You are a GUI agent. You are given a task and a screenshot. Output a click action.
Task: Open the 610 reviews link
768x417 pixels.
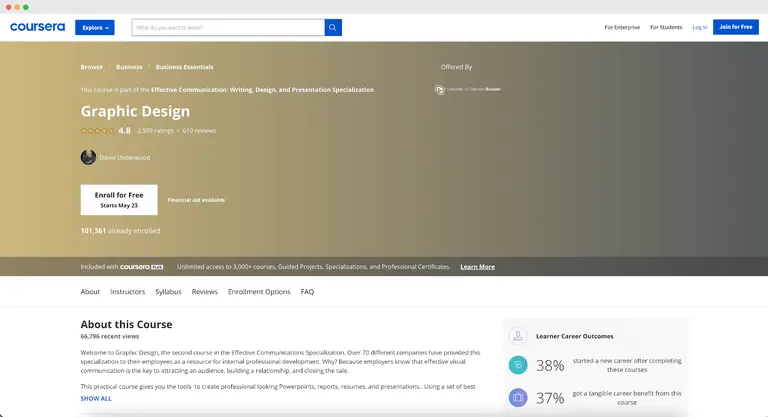199,131
